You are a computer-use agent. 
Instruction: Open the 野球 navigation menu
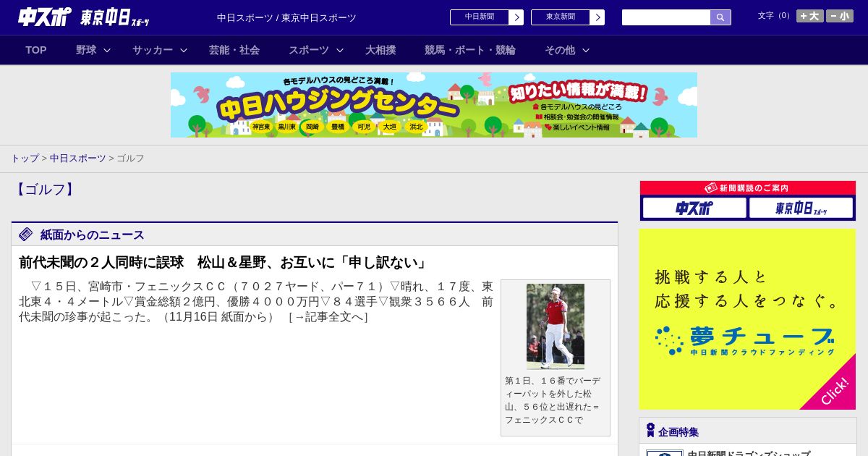86,50
